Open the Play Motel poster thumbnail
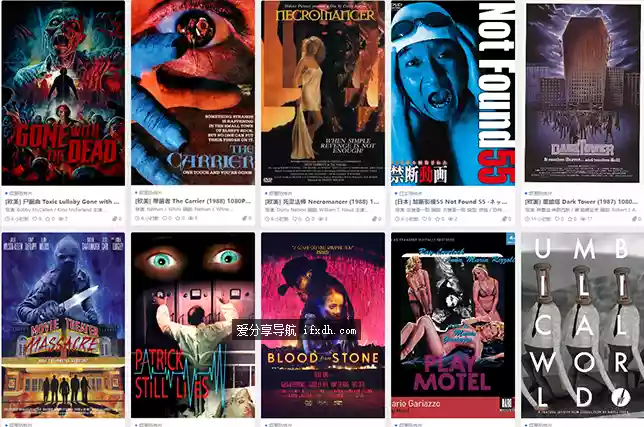The image size is (644, 427). (453, 325)
